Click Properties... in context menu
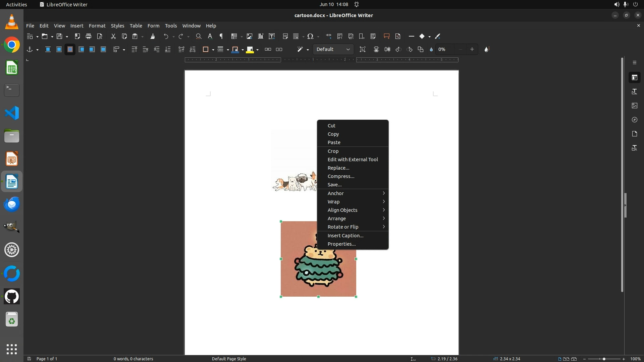The image size is (644, 362). click(x=341, y=244)
